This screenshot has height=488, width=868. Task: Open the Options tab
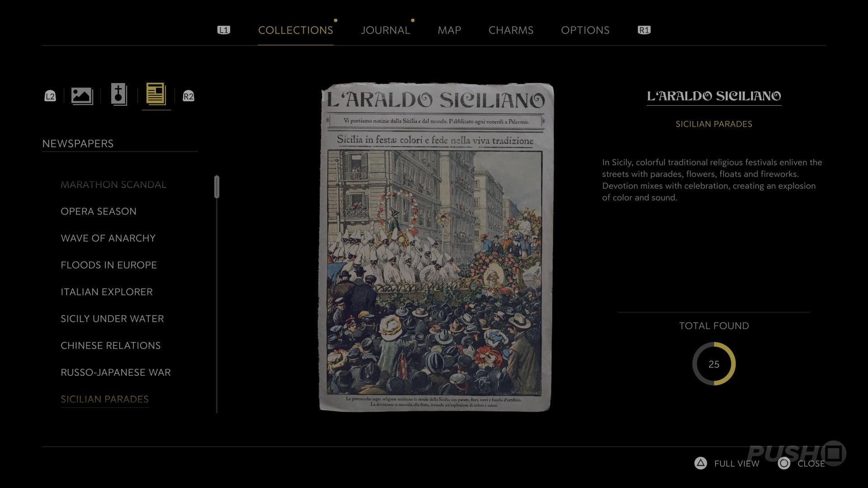pyautogui.click(x=585, y=30)
